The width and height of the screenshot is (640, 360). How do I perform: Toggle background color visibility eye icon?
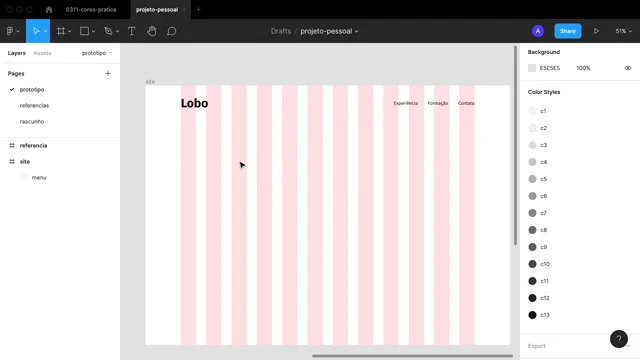[x=628, y=68]
